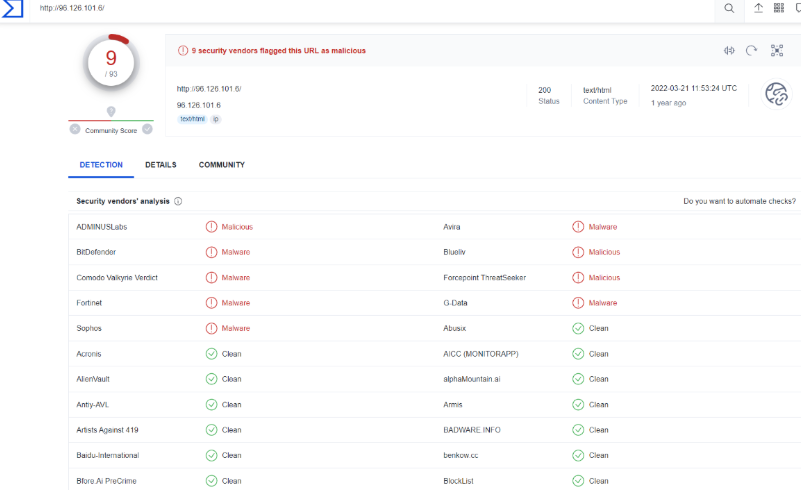
Task: Vote negative with community score X
Action: (75, 129)
